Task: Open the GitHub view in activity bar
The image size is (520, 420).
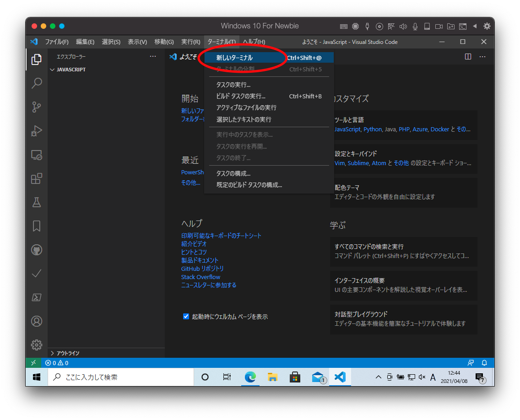Action: tap(37, 250)
